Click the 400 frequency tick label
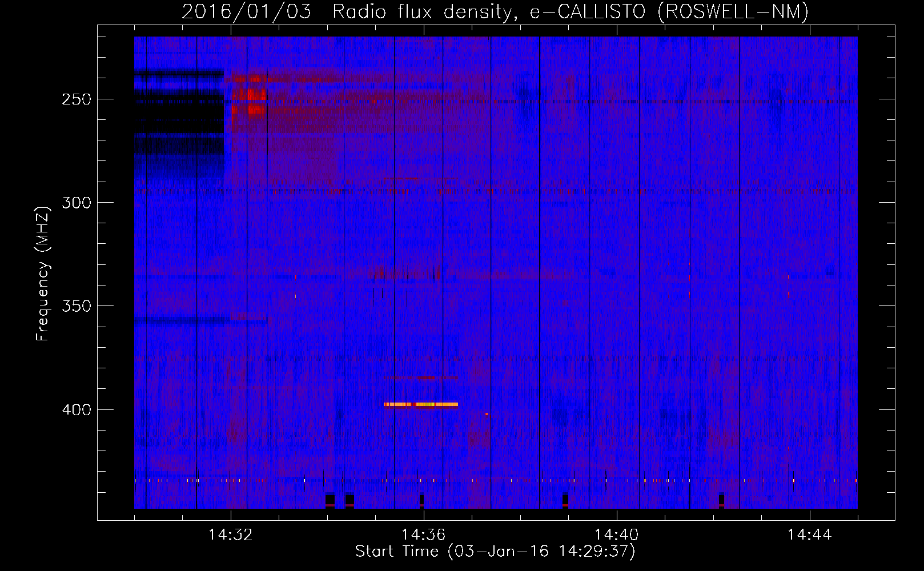The image size is (924, 571). click(77, 410)
